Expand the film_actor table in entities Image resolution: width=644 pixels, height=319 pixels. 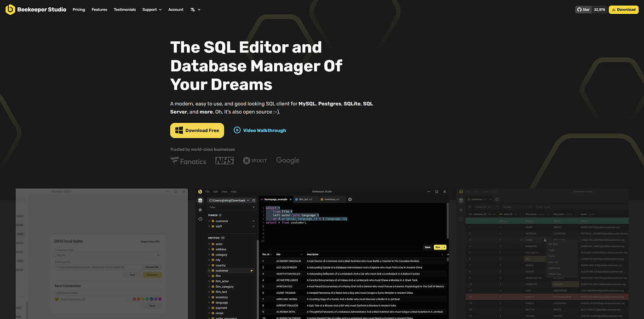[209, 281]
